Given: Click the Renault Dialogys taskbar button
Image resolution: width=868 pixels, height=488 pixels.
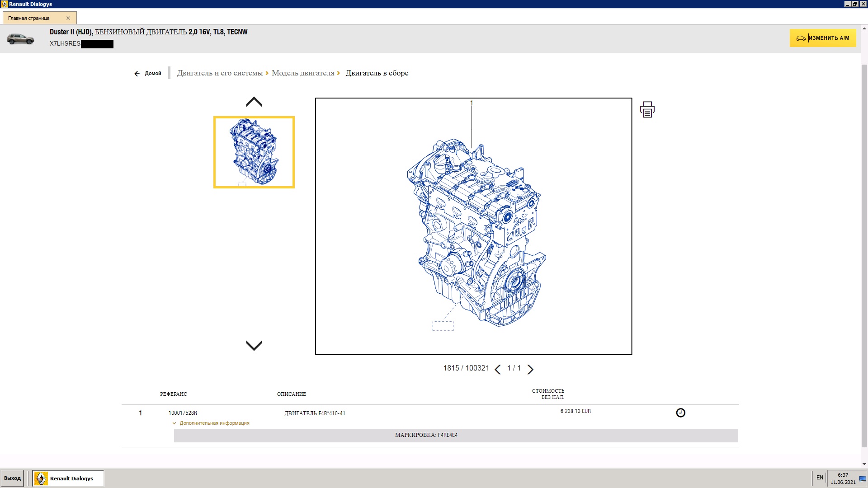Looking at the screenshot, I should (68, 478).
